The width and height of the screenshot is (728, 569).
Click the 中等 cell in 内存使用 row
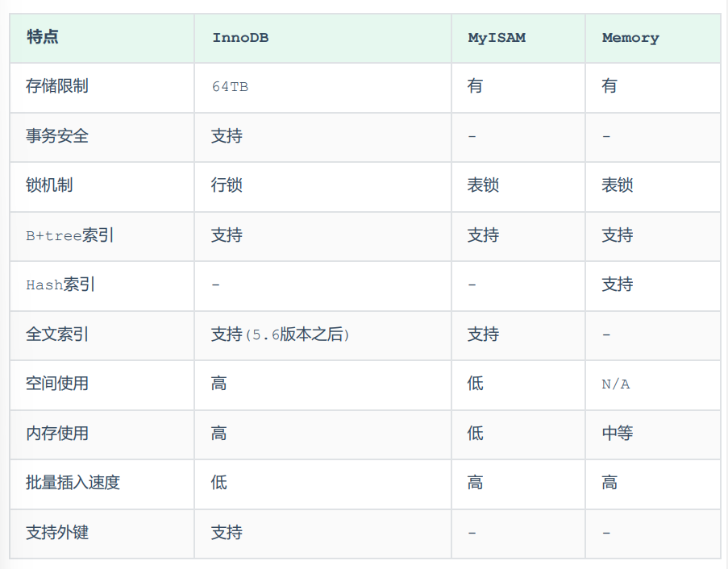(617, 434)
